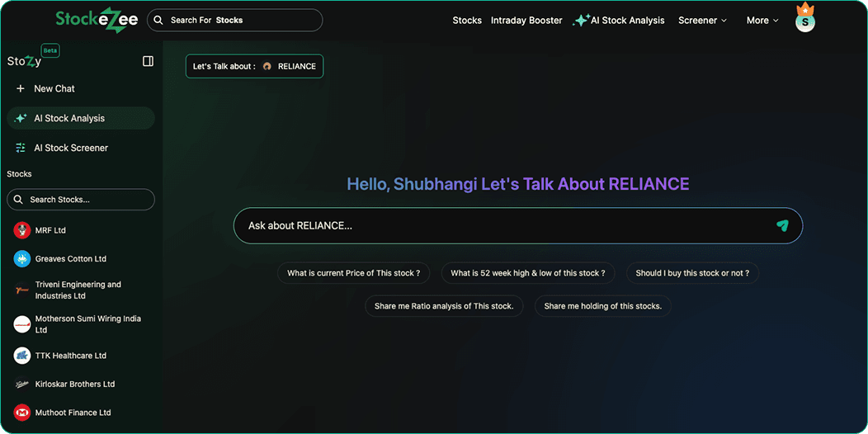Select 'What is current Price' suggestion
868x434 pixels.
[x=353, y=273]
